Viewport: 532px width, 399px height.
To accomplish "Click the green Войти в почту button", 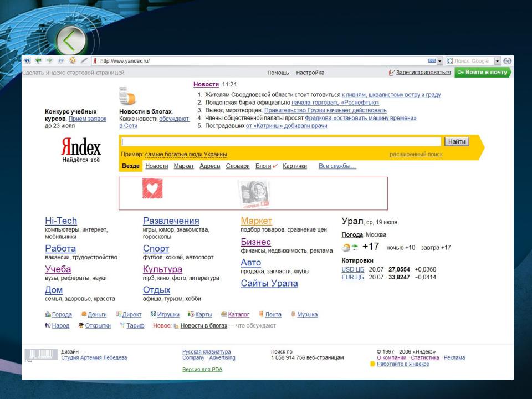I will pos(483,72).
